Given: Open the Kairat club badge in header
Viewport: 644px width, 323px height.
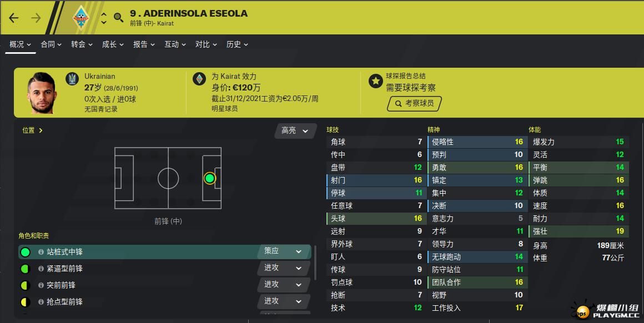Looking at the screenshot, I should point(81,18).
